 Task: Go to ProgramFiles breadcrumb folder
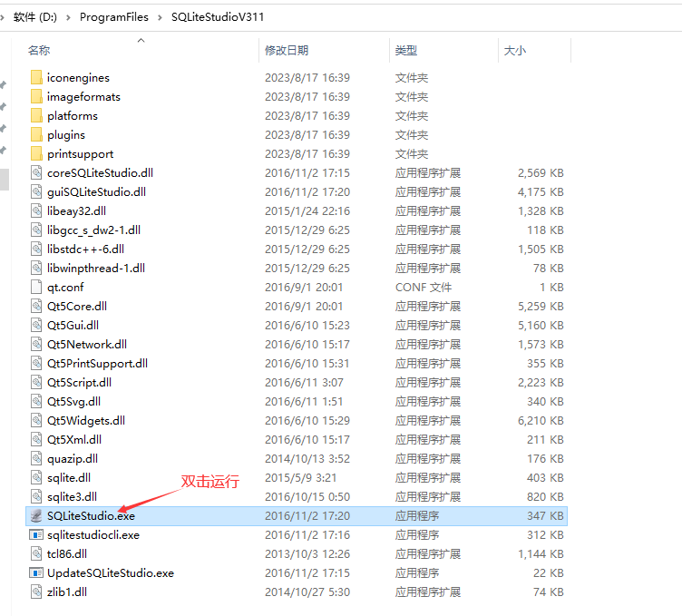tap(114, 17)
